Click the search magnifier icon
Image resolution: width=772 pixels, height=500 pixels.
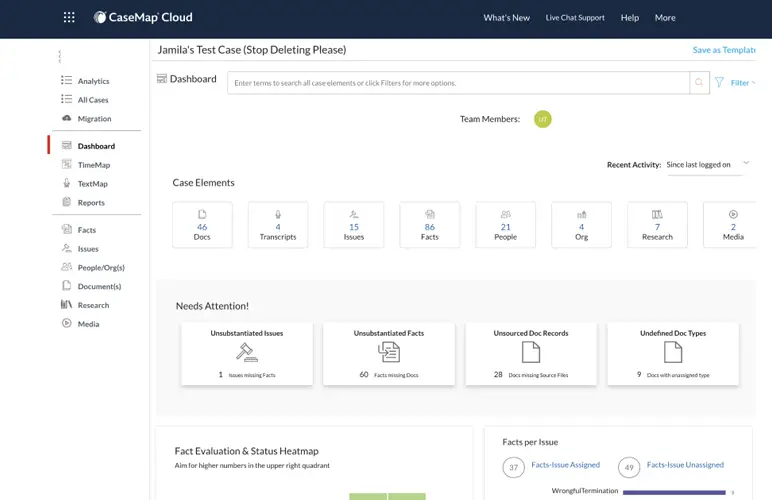tap(699, 83)
